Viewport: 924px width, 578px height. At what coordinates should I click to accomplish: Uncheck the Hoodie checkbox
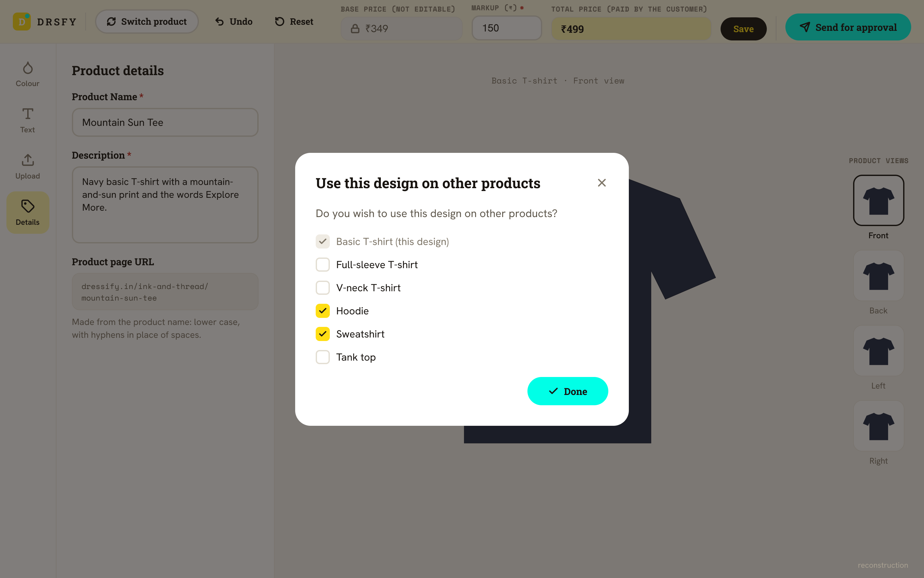[x=323, y=311]
